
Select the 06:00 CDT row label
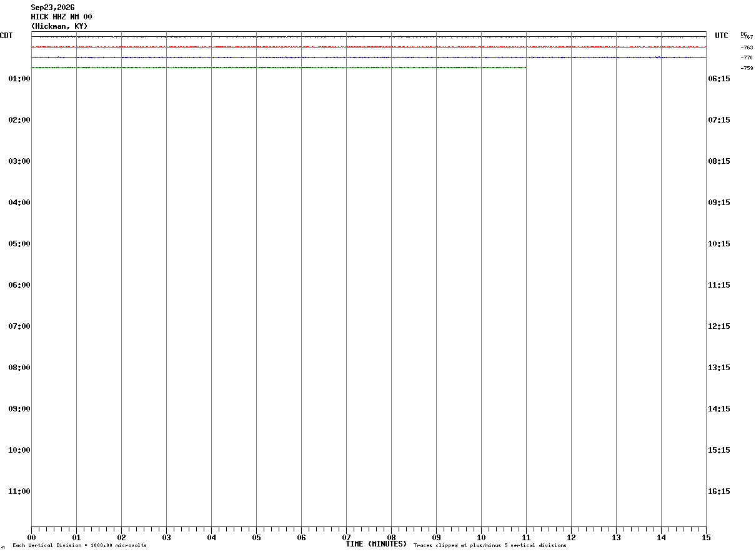click(x=19, y=285)
